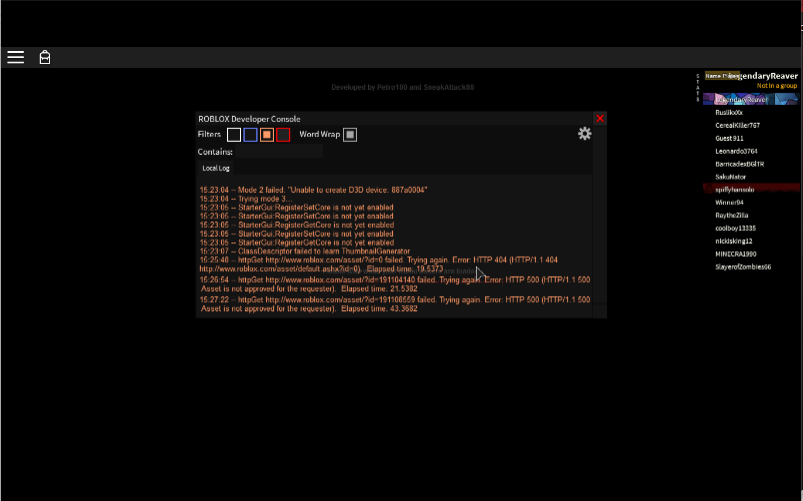Select player CerealKiller767 in player list

[737, 125]
